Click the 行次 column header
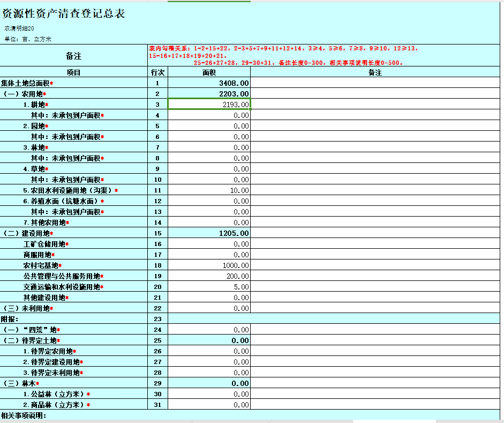The image size is (504, 423). [x=157, y=72]
